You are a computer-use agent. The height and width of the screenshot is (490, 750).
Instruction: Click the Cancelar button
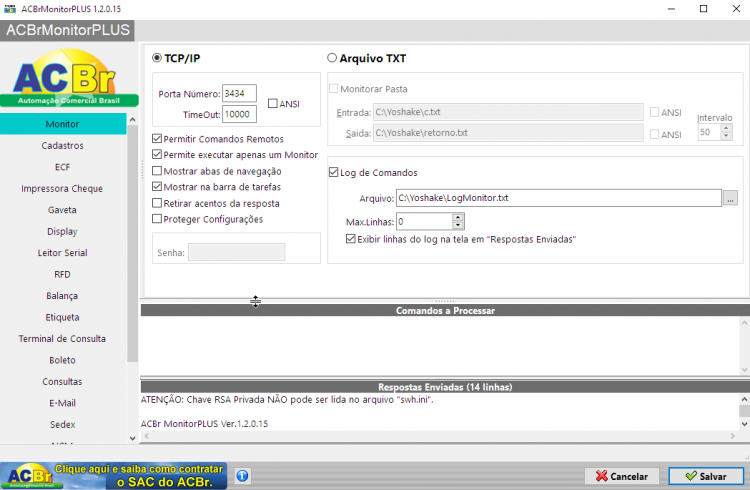pos(622,476)
